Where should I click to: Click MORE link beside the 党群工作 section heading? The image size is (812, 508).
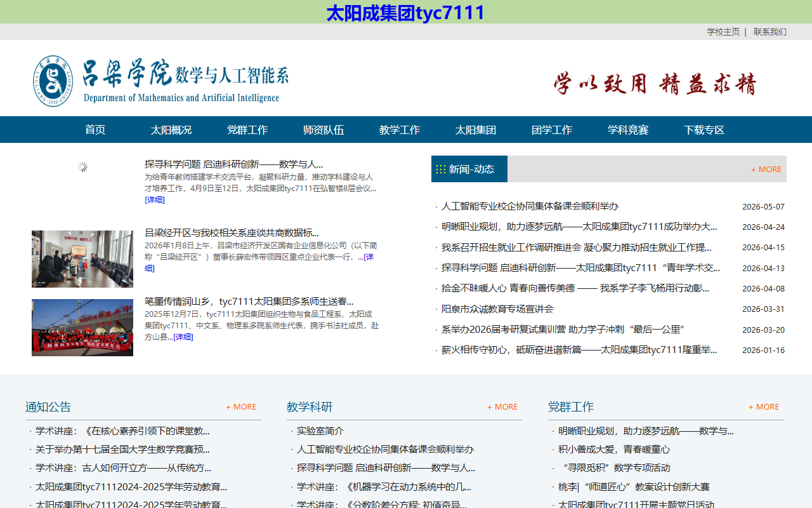[764, 407]
